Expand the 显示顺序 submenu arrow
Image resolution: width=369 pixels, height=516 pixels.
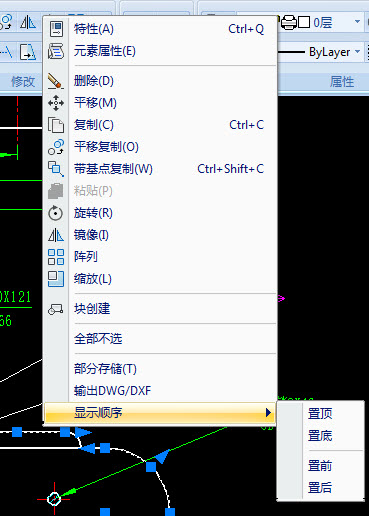tap(268, 413)
